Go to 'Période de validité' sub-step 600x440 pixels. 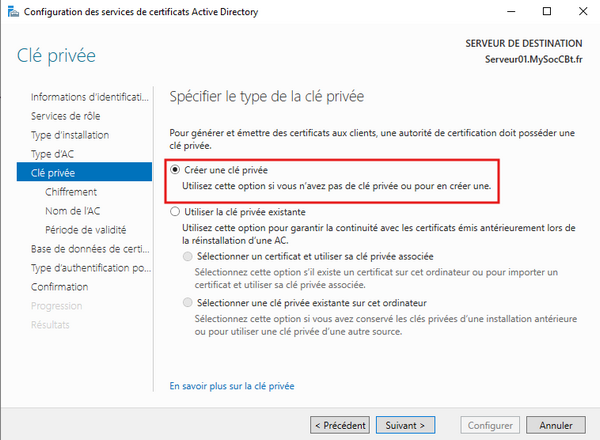tap(88, 230)
